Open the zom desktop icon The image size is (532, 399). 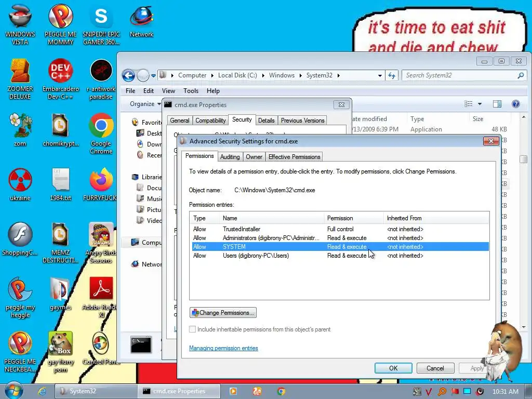pos(20,129)
